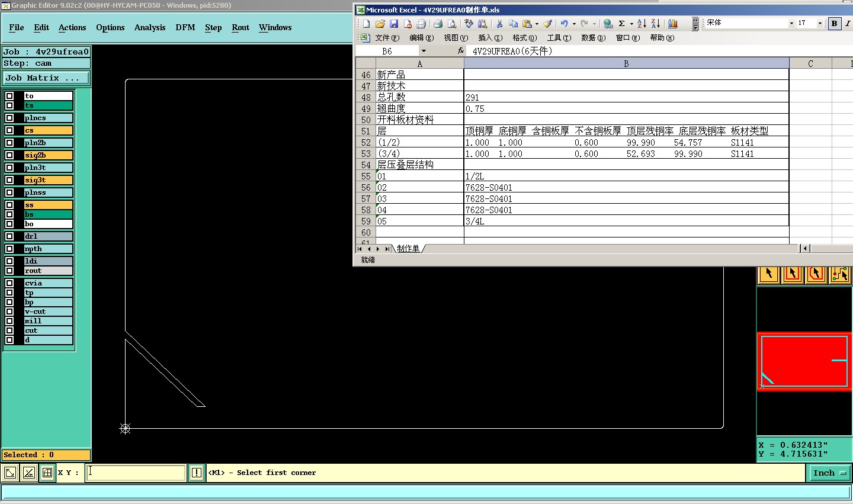The height and width of the screenshot is (504, 853).
Task: Click Excel insert function fx icon
Action: pyautogui.click(x=461, y=51)
